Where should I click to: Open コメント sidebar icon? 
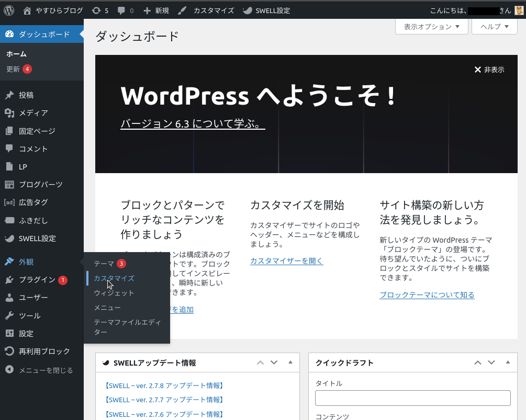(x=9, y=149)
